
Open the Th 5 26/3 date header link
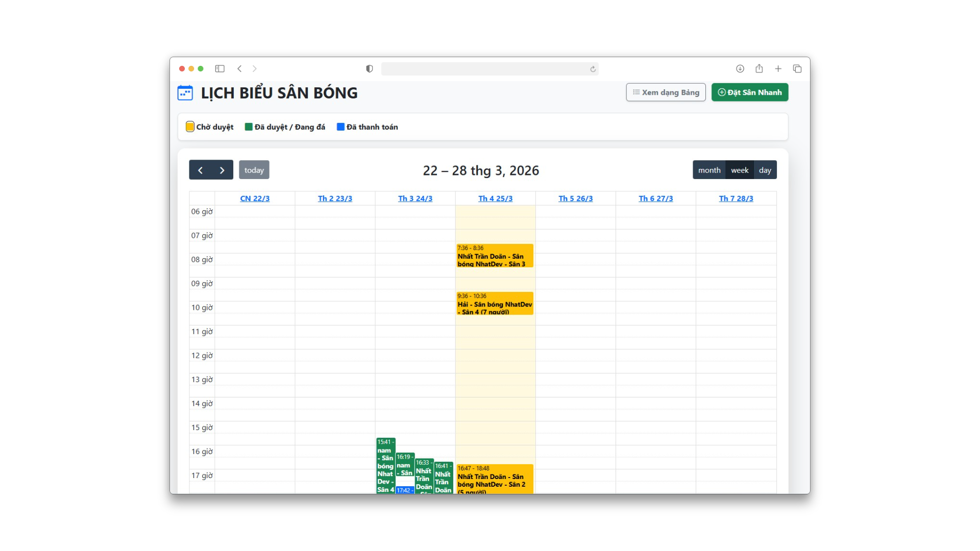pos(575,198)
